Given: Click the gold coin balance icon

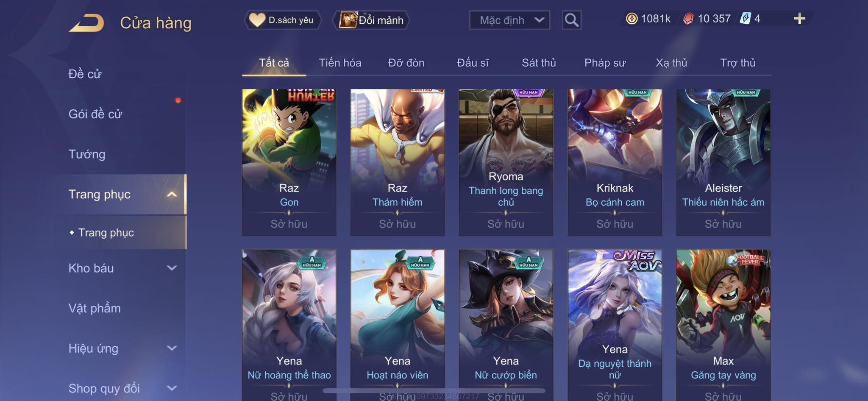Looking at the screenshot, I should pos(632,19).
